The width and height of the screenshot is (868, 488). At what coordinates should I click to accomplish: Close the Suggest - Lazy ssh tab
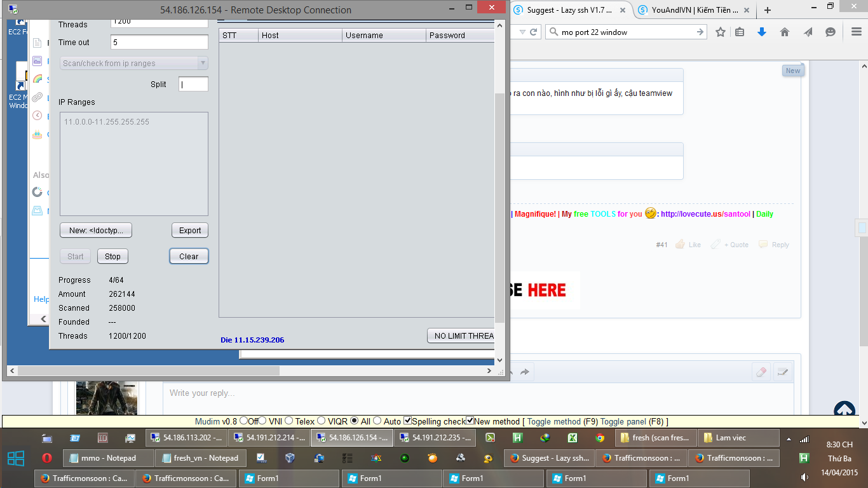point(621,10)
